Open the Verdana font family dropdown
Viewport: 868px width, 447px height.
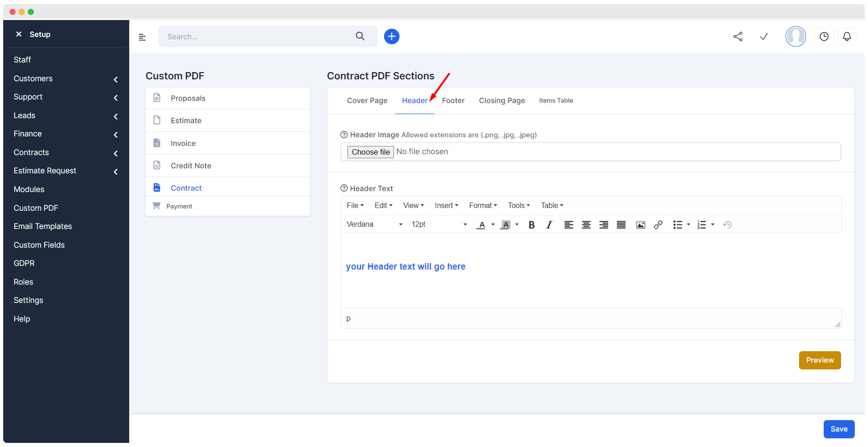point(374,224)
